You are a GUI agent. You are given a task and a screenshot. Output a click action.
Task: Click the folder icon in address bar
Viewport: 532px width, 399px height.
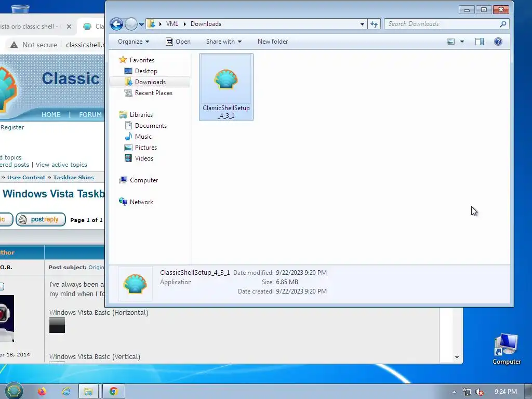tap(151, 24)
